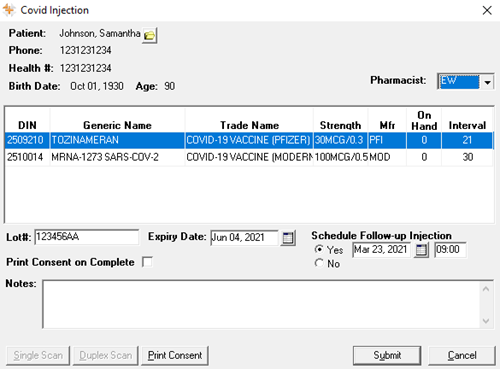Select the Moderna MRNA-1273 vaccine row
The height and width of the screenshot is (369, 500).
[x=249, y=157]
